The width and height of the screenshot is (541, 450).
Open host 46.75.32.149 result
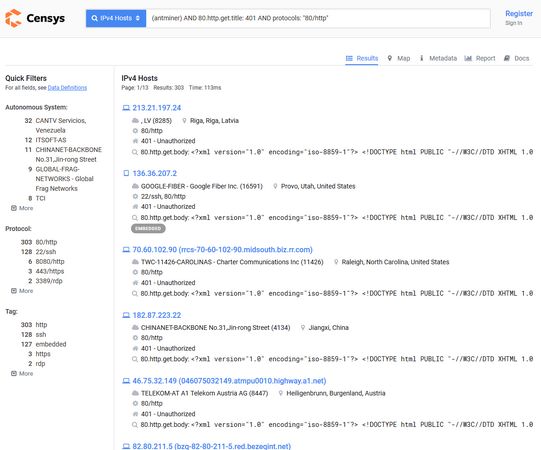pos(229,381)
